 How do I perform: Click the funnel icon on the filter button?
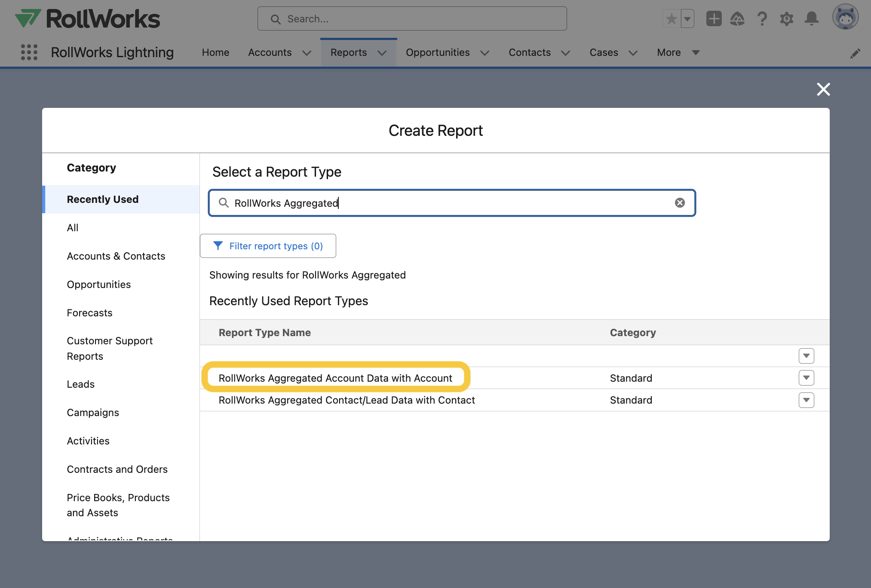(218, 246)
